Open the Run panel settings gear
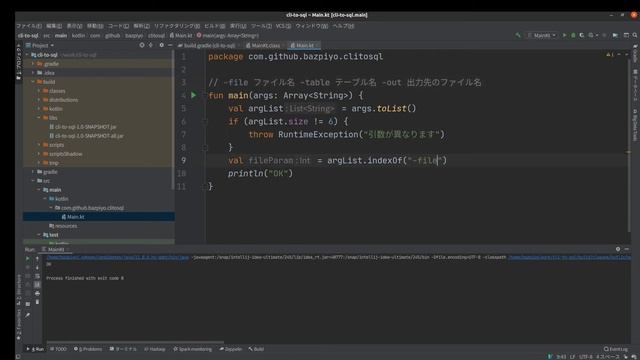 (x=618, y=249)
